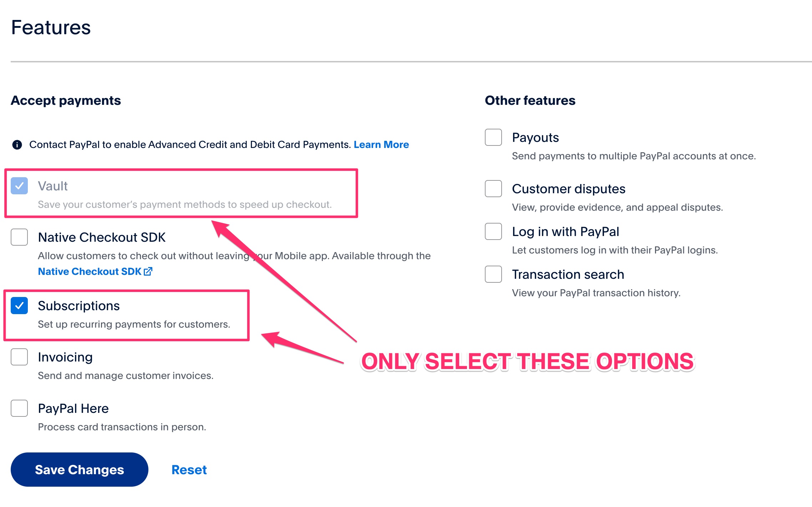Image resolution: width=812 pixels, height=507 pixels.
Task: Enable the Native Checkout SDK checkbox
Action: [x=19, y=237]
